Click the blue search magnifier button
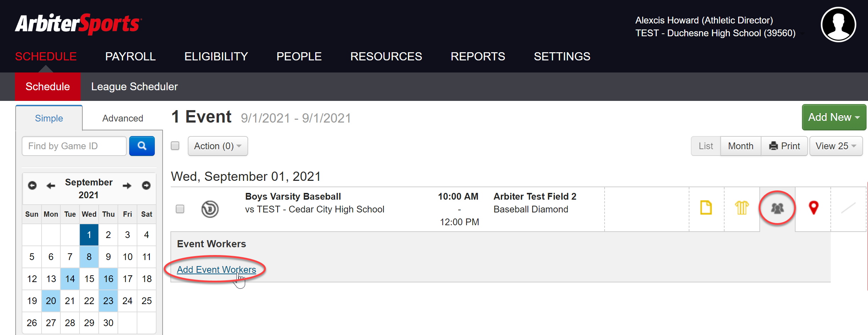This screenshot has width=868, height=335. (142, 146)
